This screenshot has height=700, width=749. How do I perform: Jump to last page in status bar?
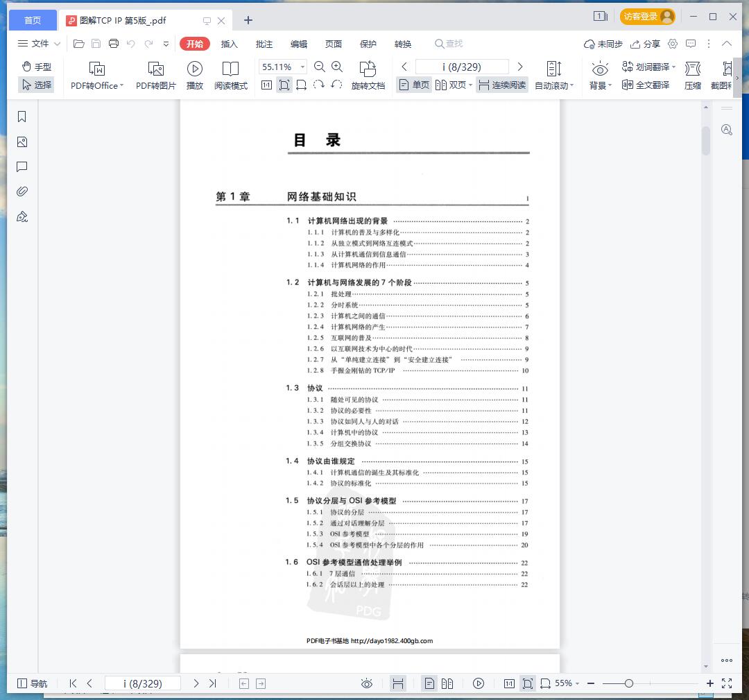click(x=213, y=683)
